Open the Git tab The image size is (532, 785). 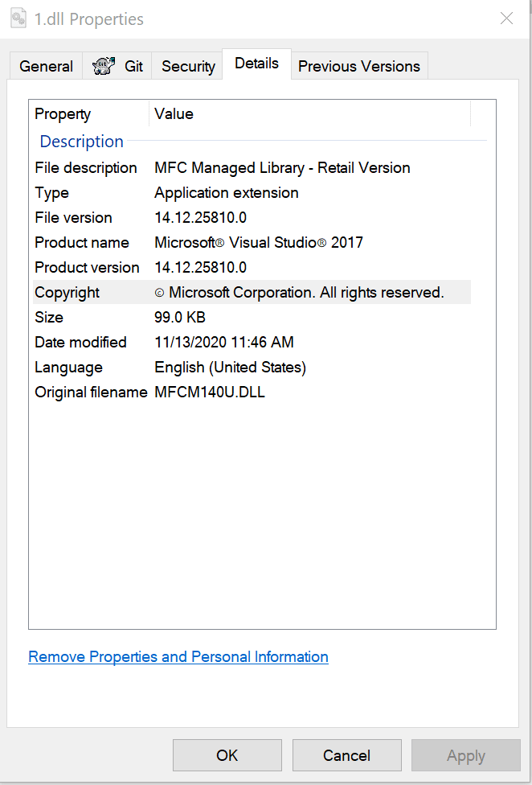(118, 67)
